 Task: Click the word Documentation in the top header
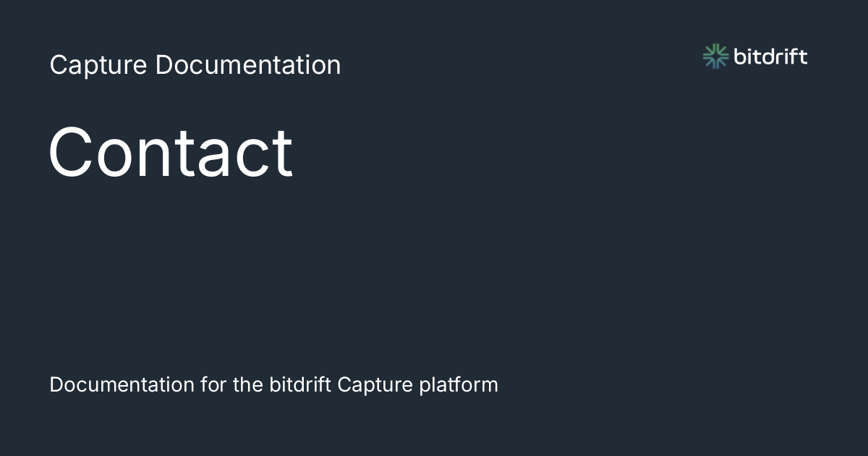[248, 65]
